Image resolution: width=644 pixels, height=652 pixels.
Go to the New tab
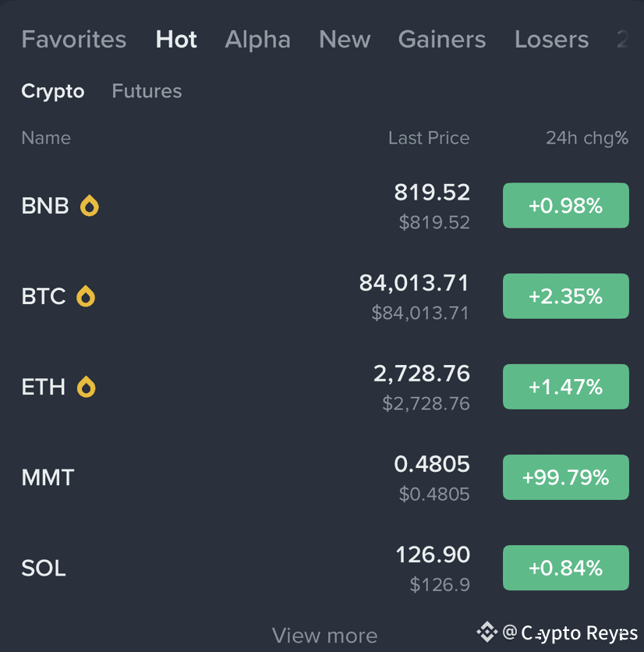[344, 40]
